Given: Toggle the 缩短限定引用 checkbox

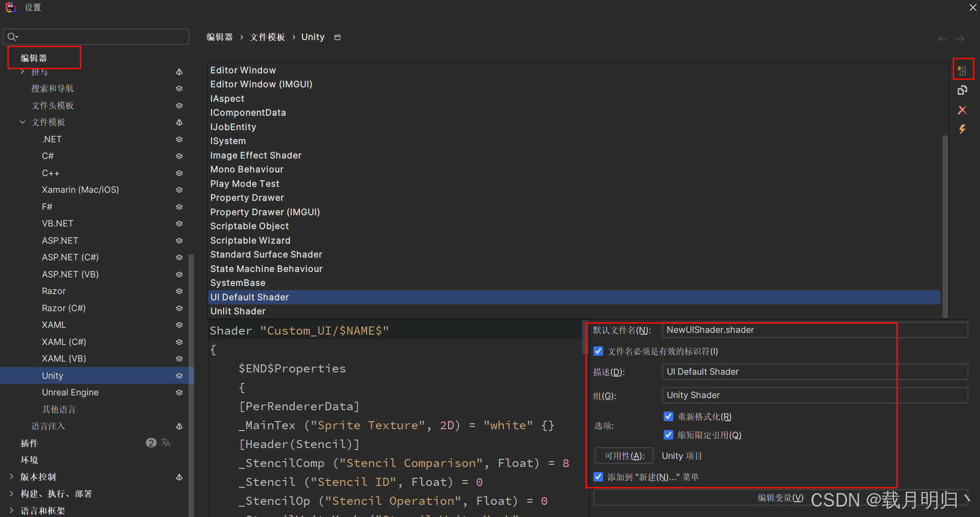Looking at the screenshot, I should click(668, 435).
